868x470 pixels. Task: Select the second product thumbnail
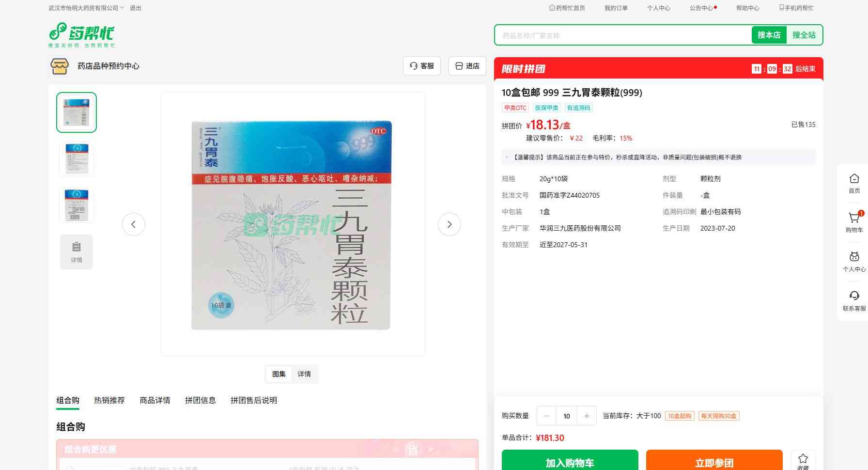(77, 159)
